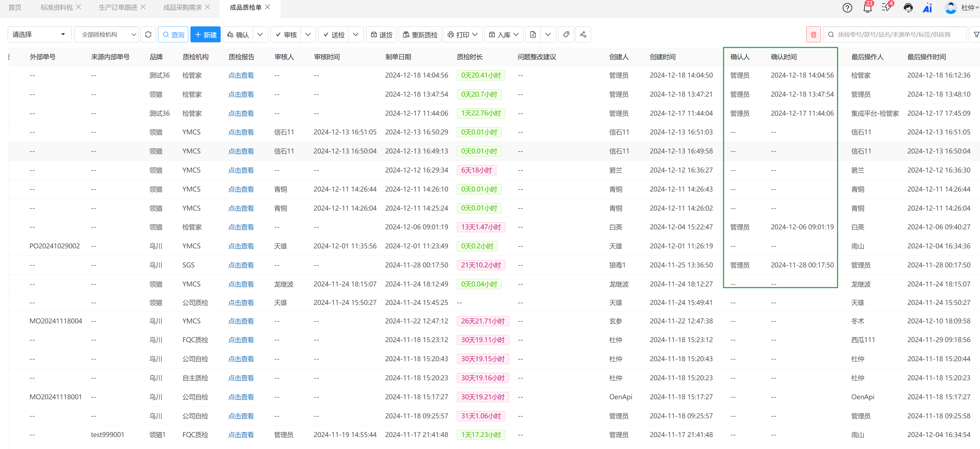The width and height of the screenshot is (980, 449).
Task: Open the help question mark icon
Action: (x=847, y=8)
